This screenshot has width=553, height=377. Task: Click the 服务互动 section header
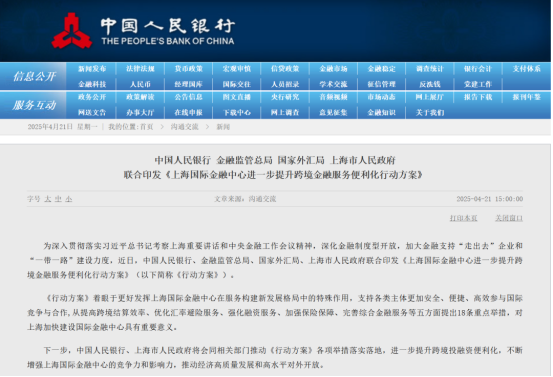coord(34,105)
